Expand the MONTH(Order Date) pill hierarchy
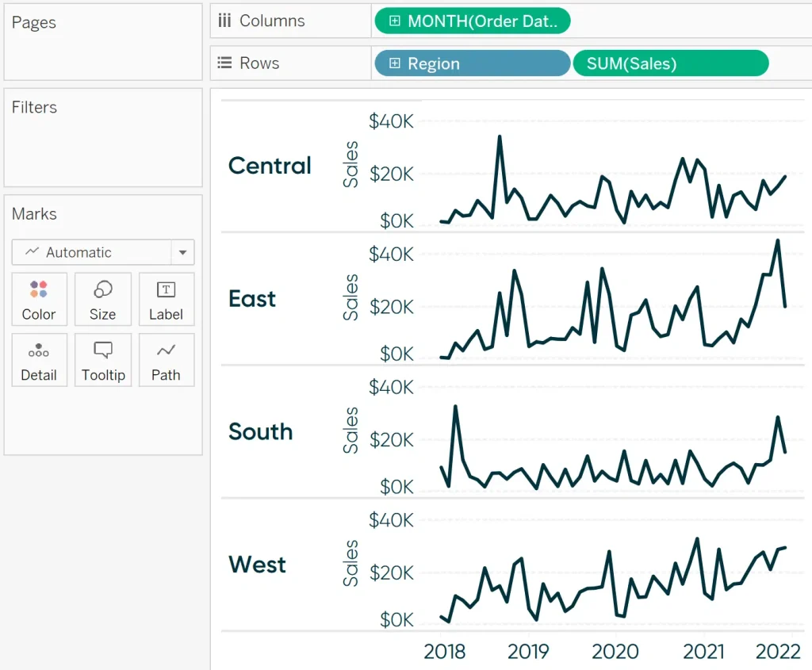The image size is (812, 670). click(395, 21)
